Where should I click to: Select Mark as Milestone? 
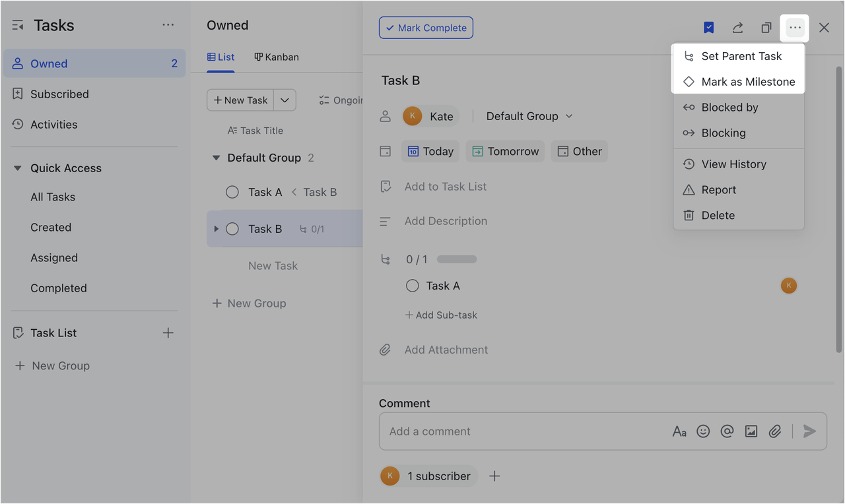(x=739, y=82)
